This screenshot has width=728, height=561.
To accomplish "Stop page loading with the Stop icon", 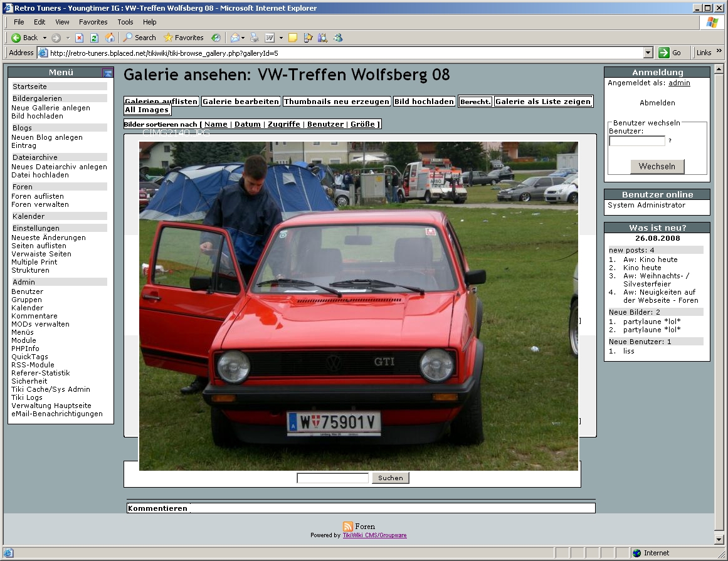I will [80, 38].
